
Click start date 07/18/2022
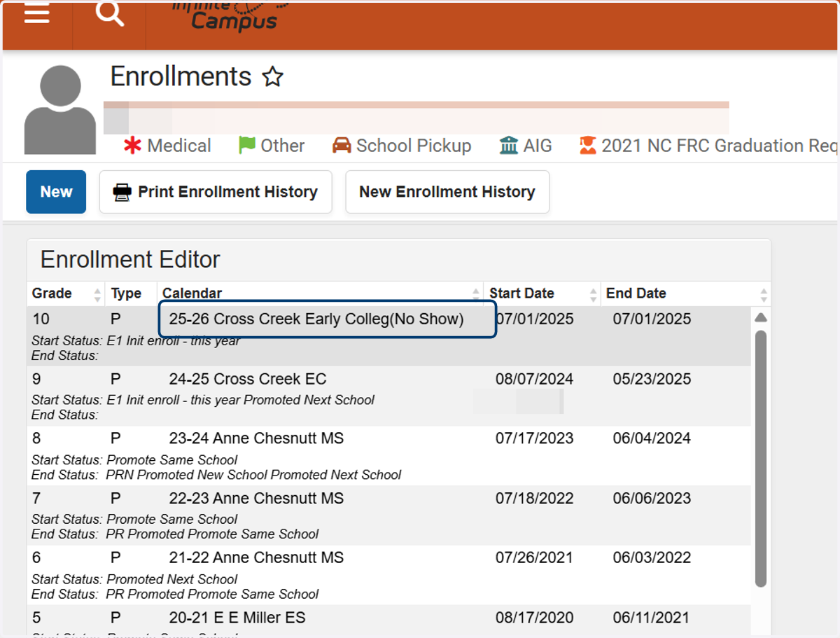point(535,499)
